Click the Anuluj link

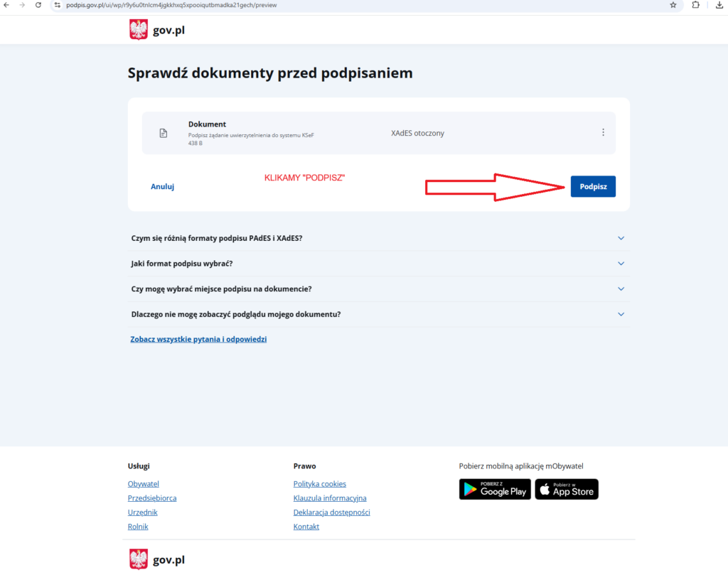(162, 186)
